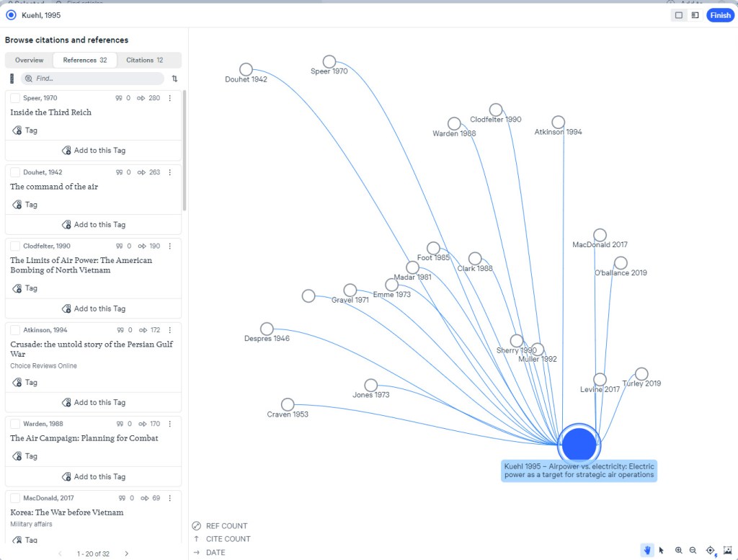Select the arrow pointer tool
This screenshot has height=560, width=738.
(661, 550)
